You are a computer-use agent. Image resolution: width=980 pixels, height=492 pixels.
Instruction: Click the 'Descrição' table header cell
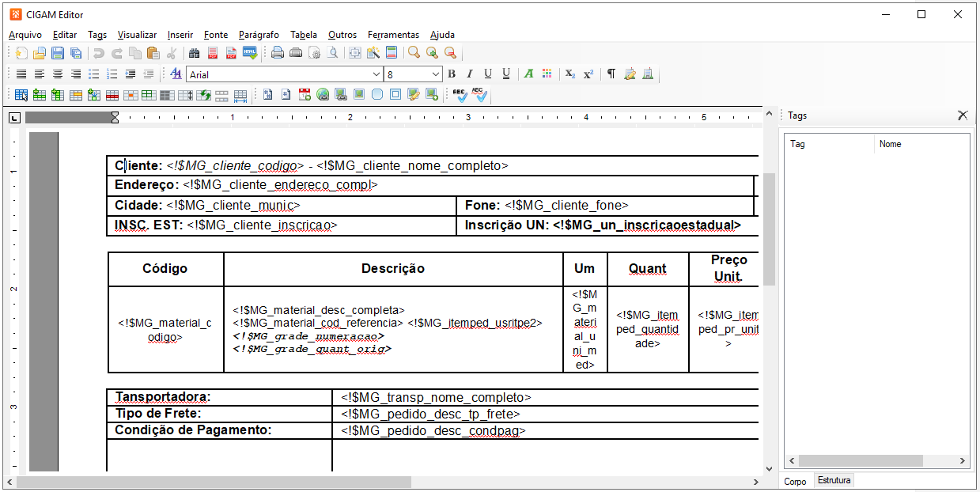[x=393, y=269]
